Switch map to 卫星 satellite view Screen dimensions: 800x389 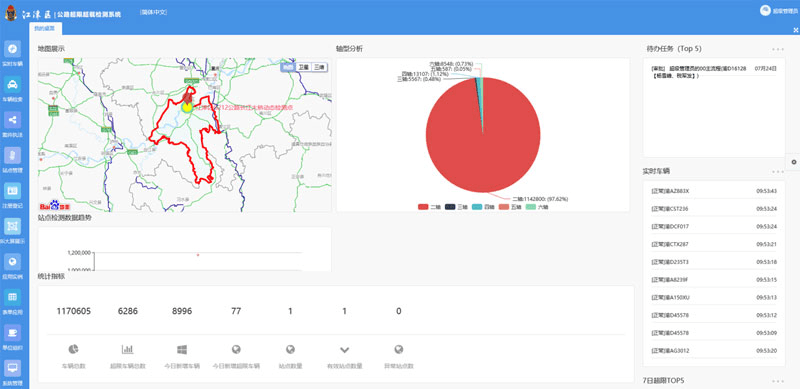pos(304,67)
